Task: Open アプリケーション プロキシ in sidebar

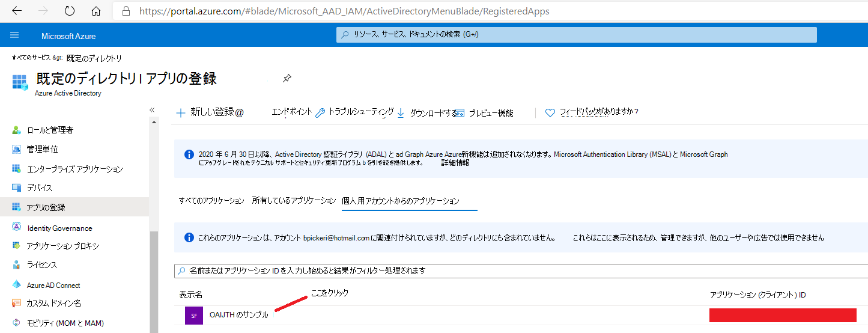Action: click(x=63, y=246)
